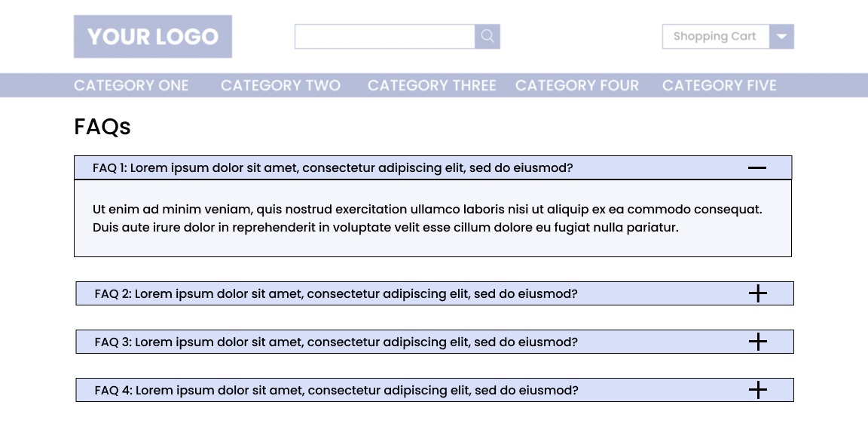Click the FAQ 1 answer paragraph
The height and width of the screenshot is (448, 868).
427,218
